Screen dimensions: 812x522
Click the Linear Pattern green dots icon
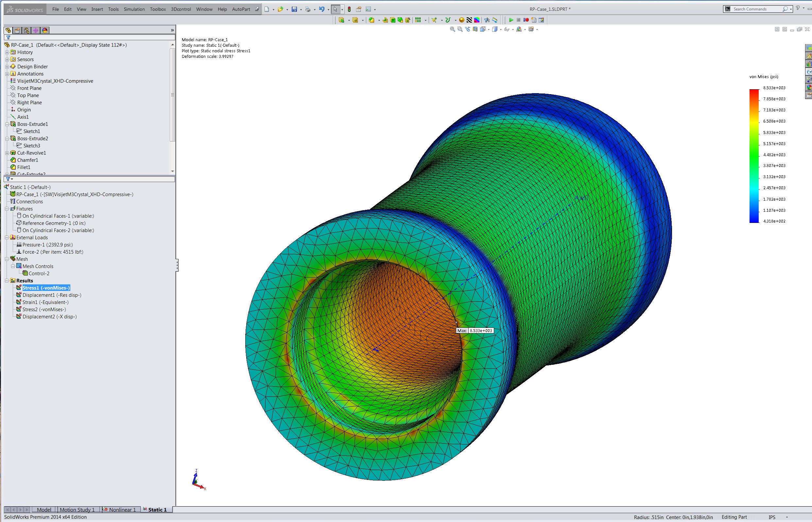pos(418,20)
